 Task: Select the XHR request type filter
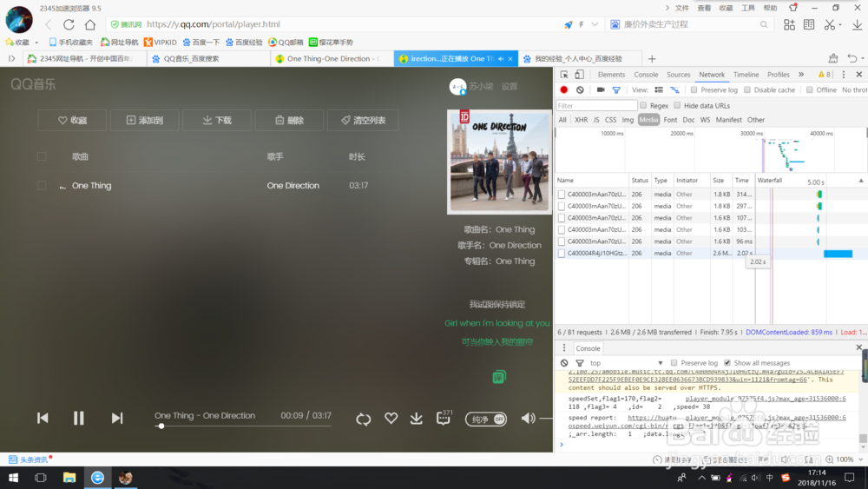pos(581,120)
